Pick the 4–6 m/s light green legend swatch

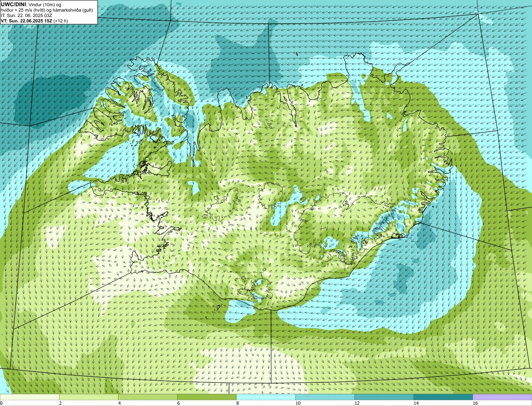click(148, 397)
